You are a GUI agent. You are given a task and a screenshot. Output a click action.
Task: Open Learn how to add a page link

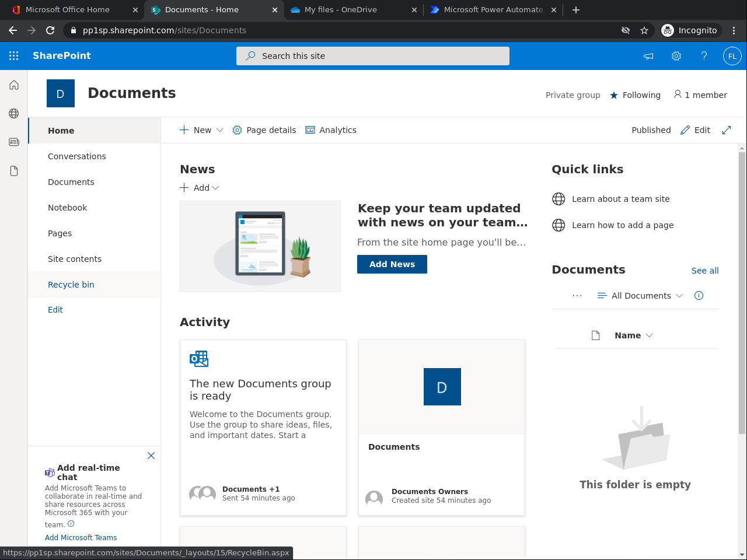[623, 225]
